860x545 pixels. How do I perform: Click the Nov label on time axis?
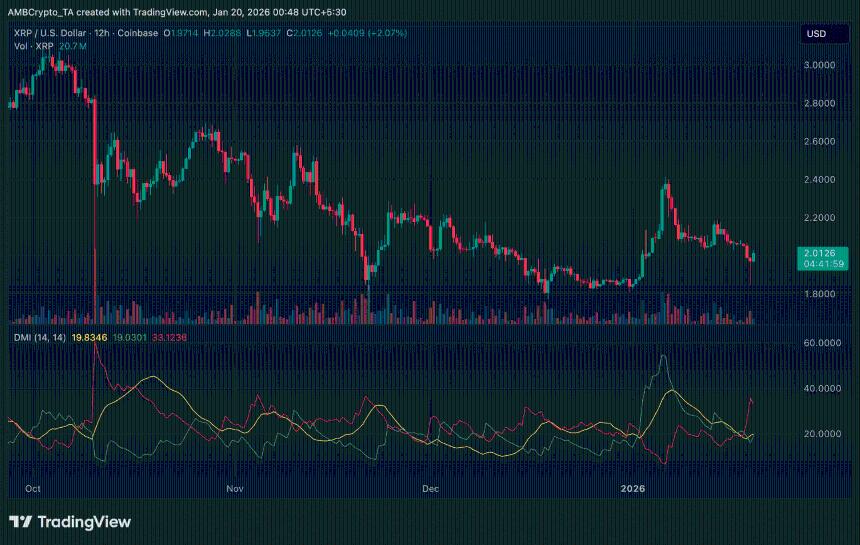pyautogui.click(x=235, y=489)
